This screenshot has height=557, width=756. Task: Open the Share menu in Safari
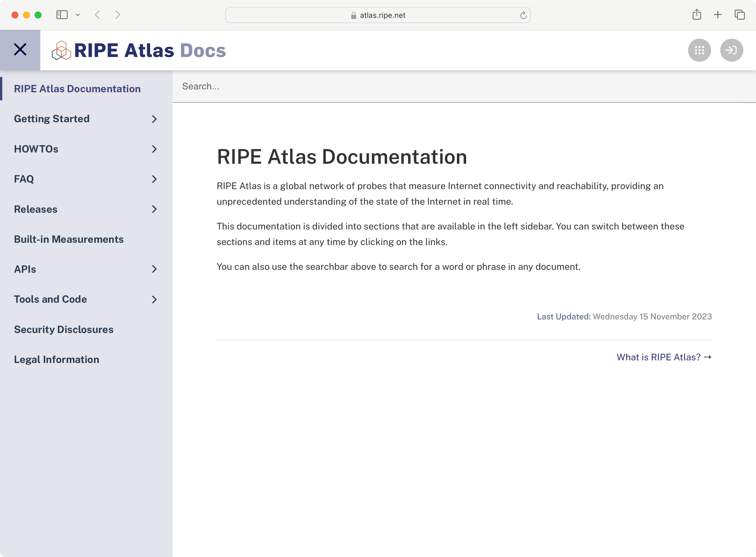point(697,14)
